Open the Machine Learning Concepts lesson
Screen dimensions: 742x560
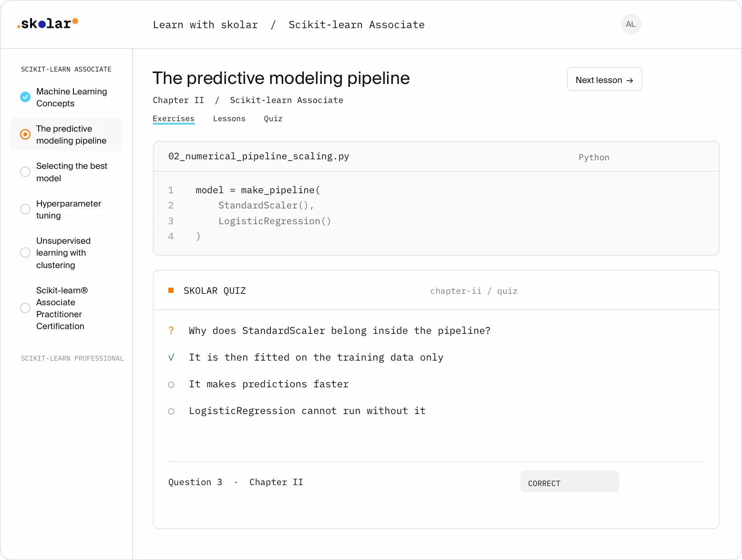click(x=72, y=97)
